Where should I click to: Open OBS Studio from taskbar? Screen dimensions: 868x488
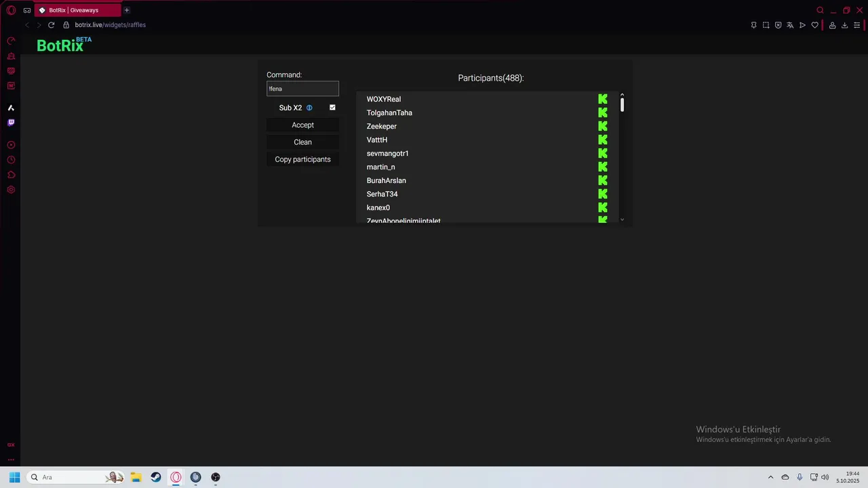(x=216, y=477)
